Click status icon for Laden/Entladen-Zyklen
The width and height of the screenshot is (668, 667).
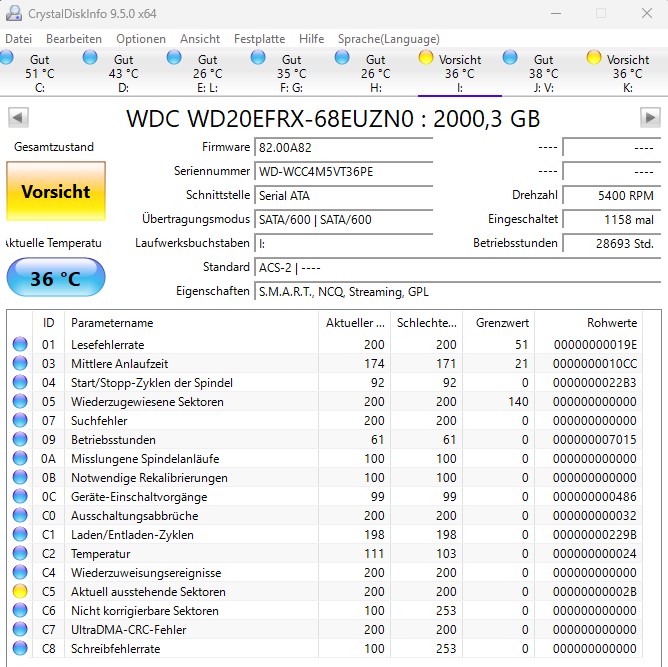click(x=20, y=534)
